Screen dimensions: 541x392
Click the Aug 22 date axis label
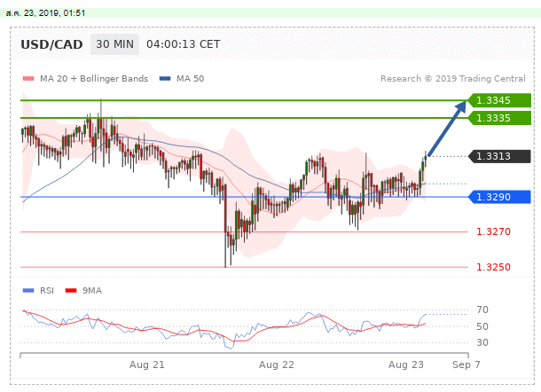[x=277, y=365]
